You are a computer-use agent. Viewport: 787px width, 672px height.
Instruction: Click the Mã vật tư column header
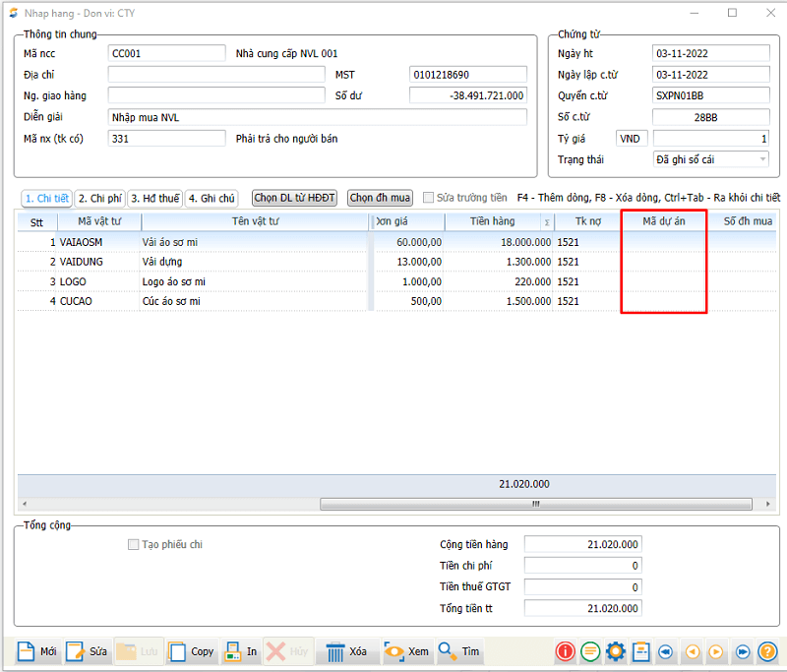(x=99, y=221)
